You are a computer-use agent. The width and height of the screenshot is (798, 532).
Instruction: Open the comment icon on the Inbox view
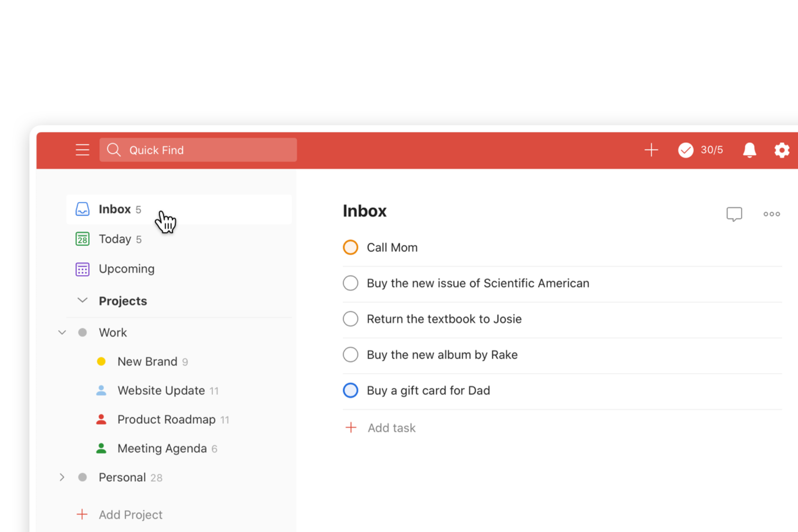(x=734, y=214)
